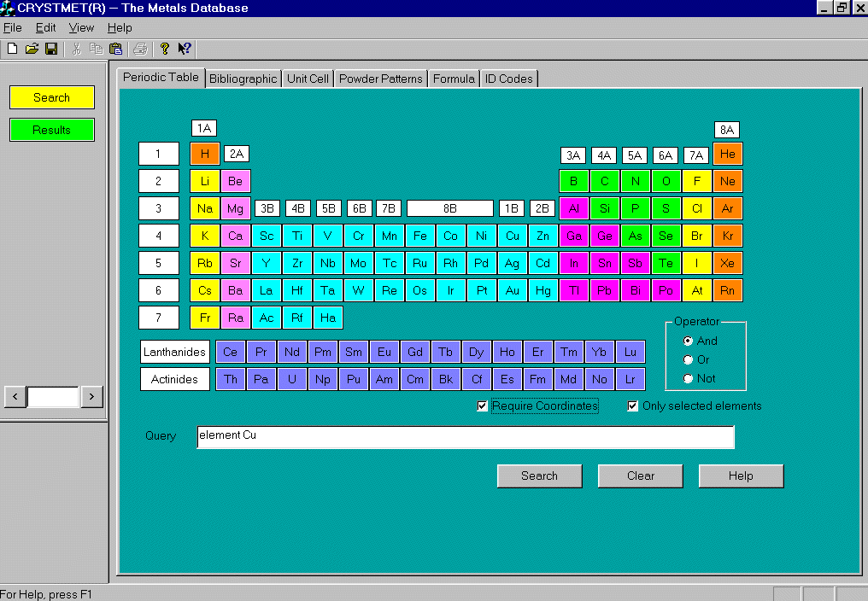The image size is (868, 601).
Task: Switch to the Unit Cell tab
Action: tap(308, 79)
